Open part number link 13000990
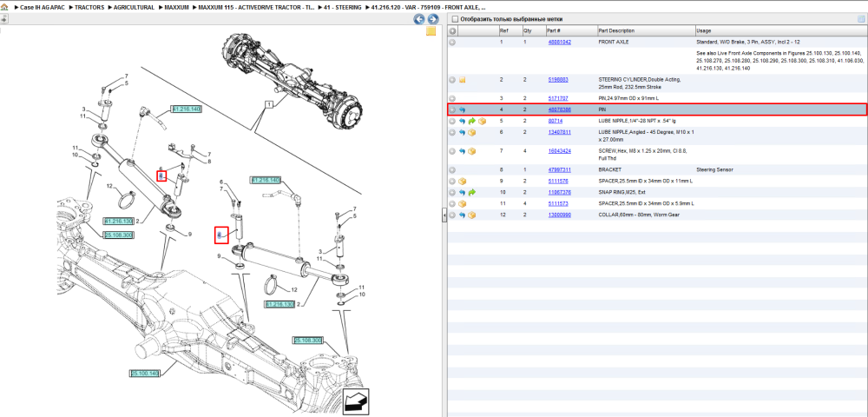 pos(559,215)
